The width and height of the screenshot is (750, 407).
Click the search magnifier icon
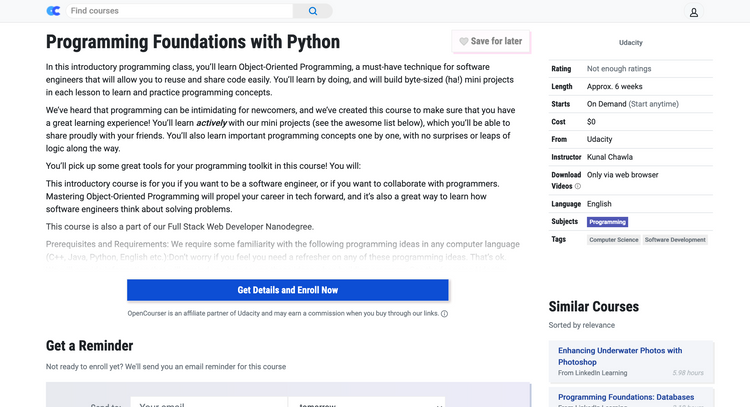tap(312, 11)
